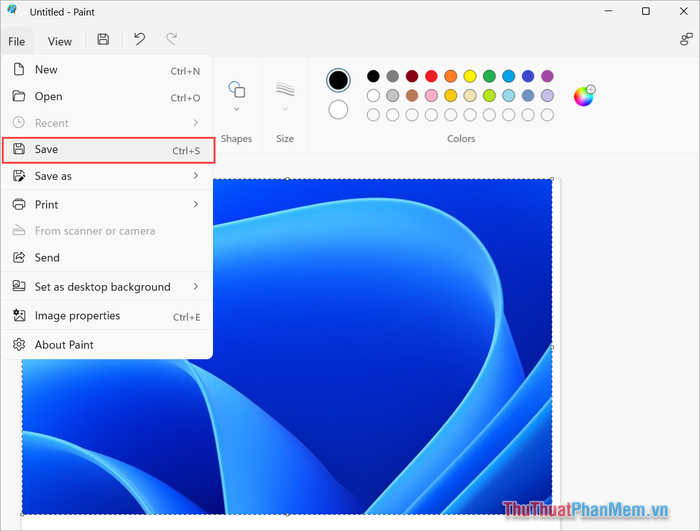Click the Image properties icon
The width and height of the screenshot is (700, 531).
(x=19, y=315)
